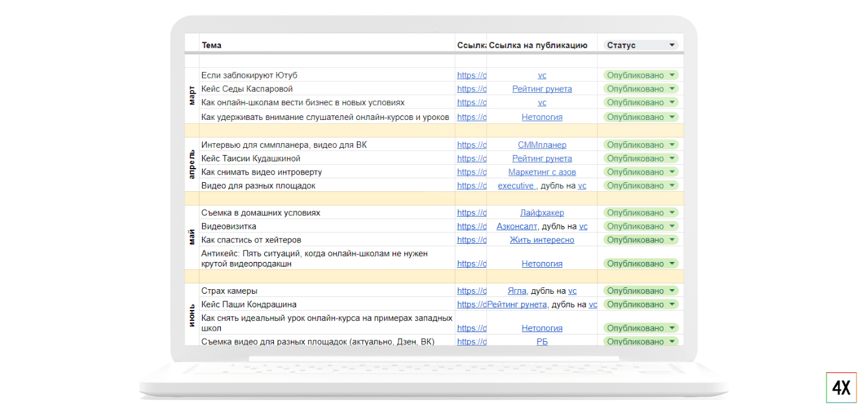Open status dropdown for Если заблокируют Ютуб row
The image size is (868, 415).
pos(672,75)
